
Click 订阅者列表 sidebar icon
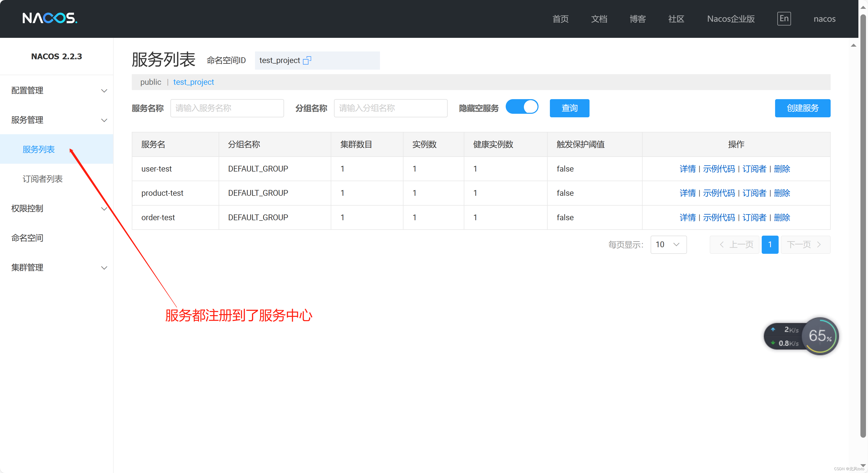point(43,179)
